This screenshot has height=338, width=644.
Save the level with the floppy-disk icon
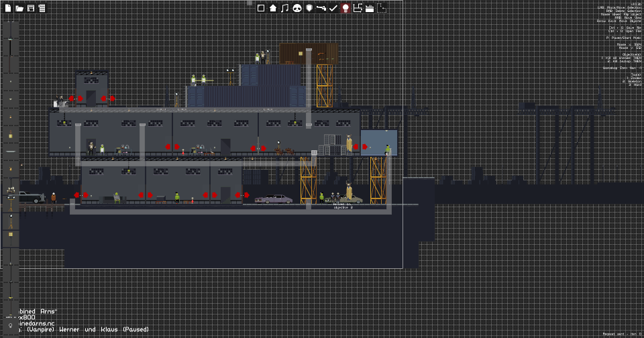31,8
